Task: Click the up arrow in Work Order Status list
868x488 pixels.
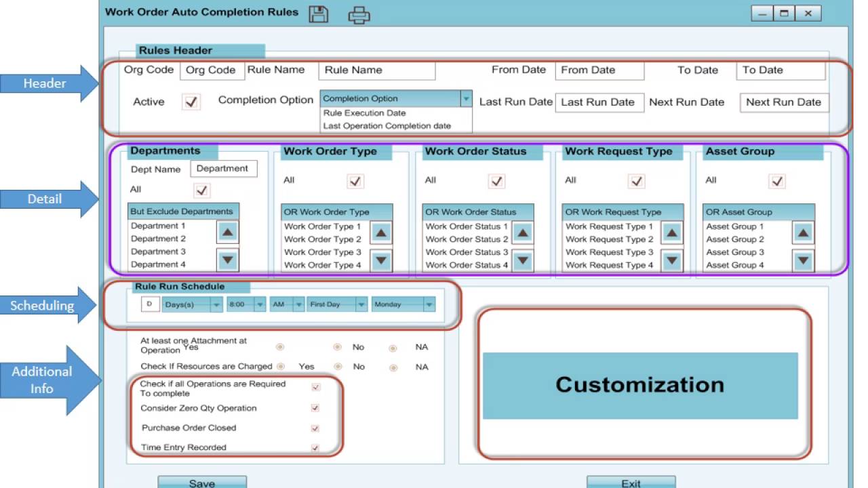Action: click(x=522, y=234)
